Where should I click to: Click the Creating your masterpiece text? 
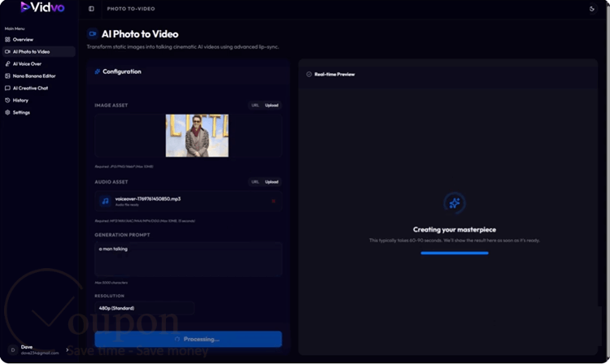coord(455,230)
